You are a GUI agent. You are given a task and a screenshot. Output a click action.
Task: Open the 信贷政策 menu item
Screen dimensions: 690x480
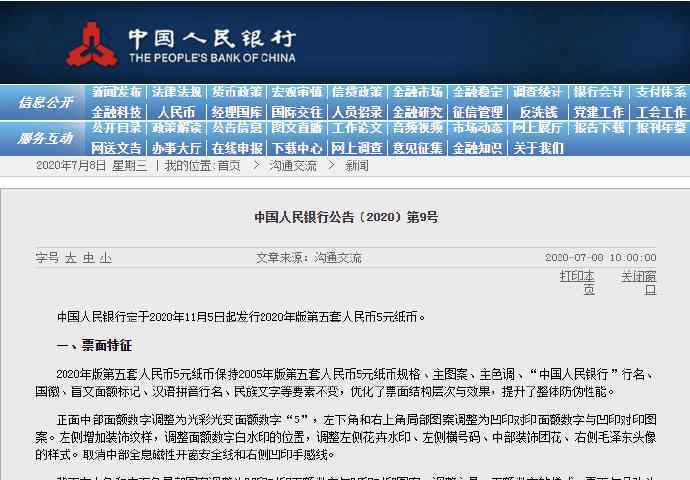357,92
